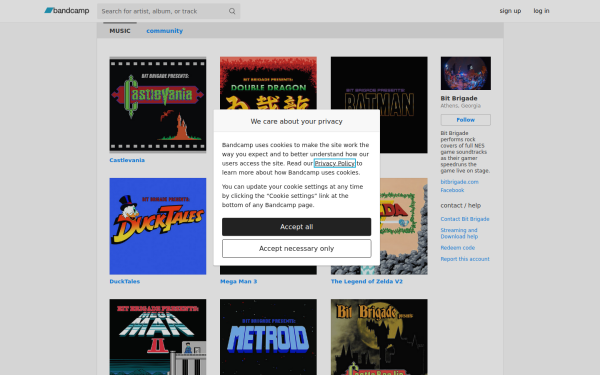Switch to the community tab
This screenshot has height=375, width=600.
pos(165,31)
